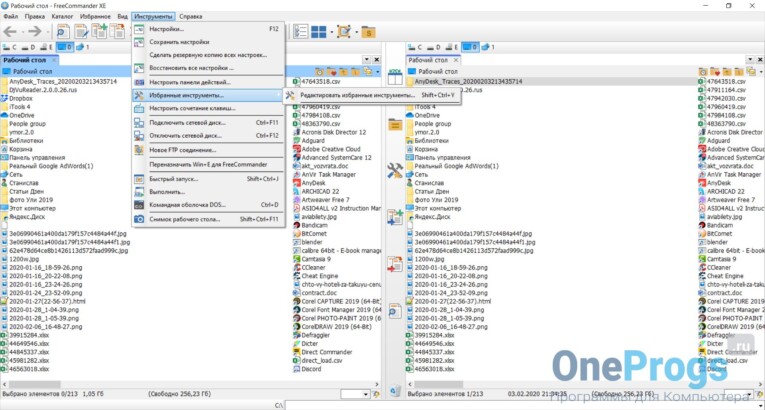Choose Командная оболочка DOS... entry

(208, 205)
